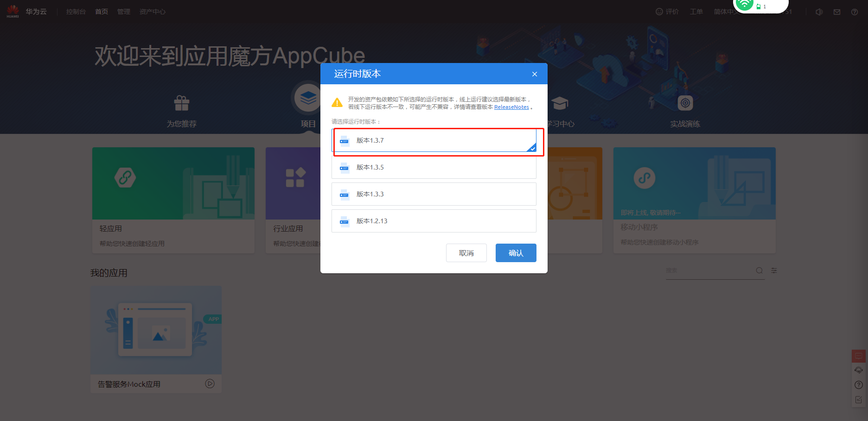Image resolution: width=868 pixels, height=421 pixels.
Task: Go to 控制台 in top navigation
Action: tap(76, 12)
